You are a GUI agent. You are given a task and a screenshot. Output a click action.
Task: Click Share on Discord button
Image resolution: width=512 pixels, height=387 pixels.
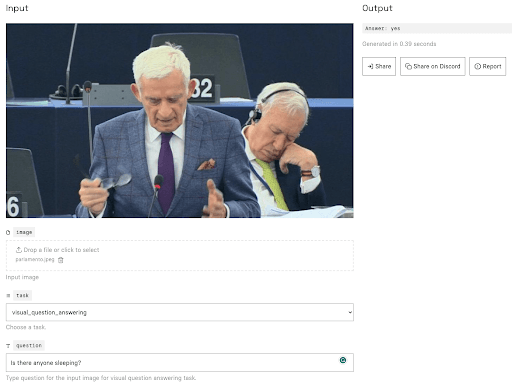432,66
